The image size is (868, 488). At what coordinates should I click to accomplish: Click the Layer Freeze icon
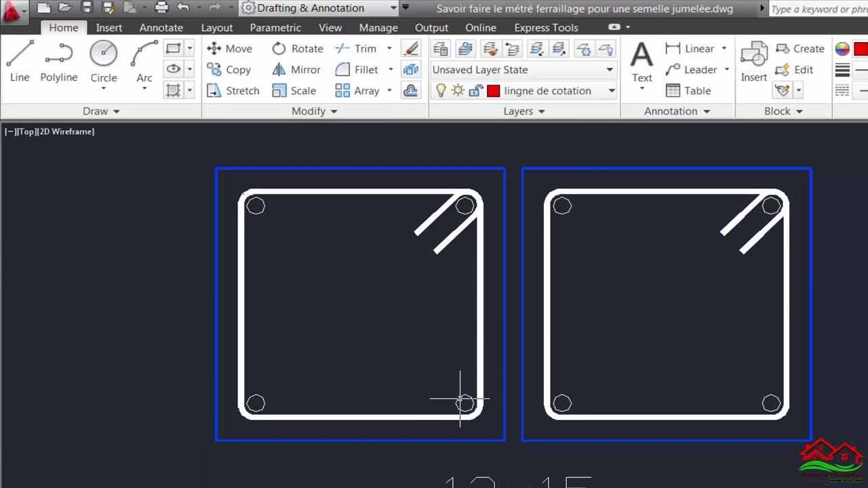583,49
